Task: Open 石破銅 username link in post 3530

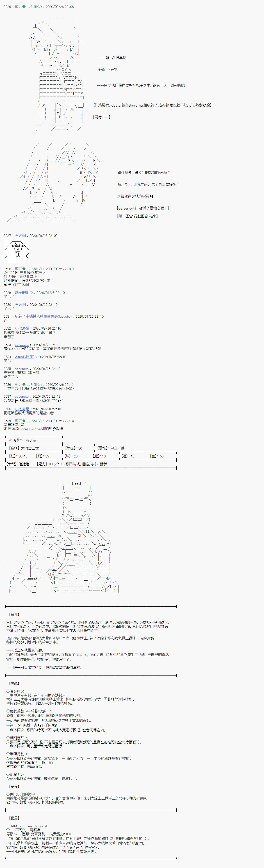Action: click(x=20, y=304)
